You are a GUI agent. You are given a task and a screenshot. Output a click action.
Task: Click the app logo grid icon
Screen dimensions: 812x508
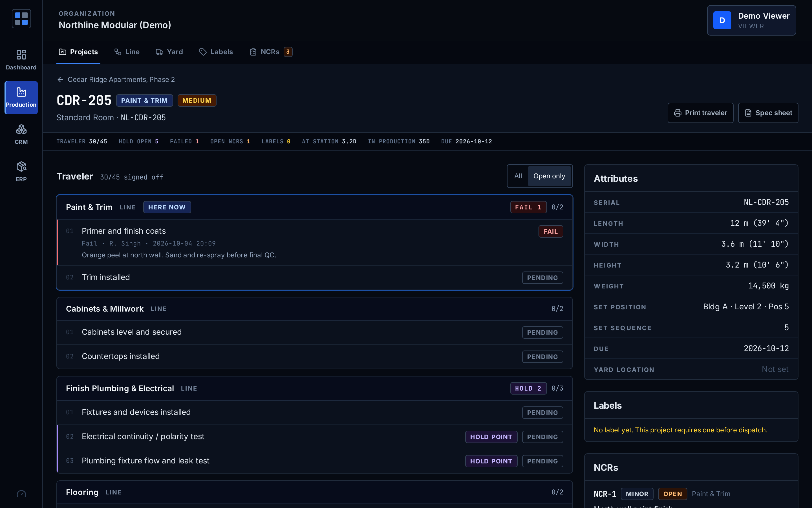click(21, 18)
